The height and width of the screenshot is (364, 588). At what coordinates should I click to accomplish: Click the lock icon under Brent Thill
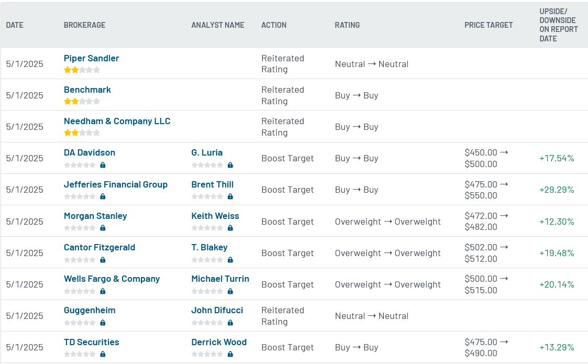click(230, 196)
